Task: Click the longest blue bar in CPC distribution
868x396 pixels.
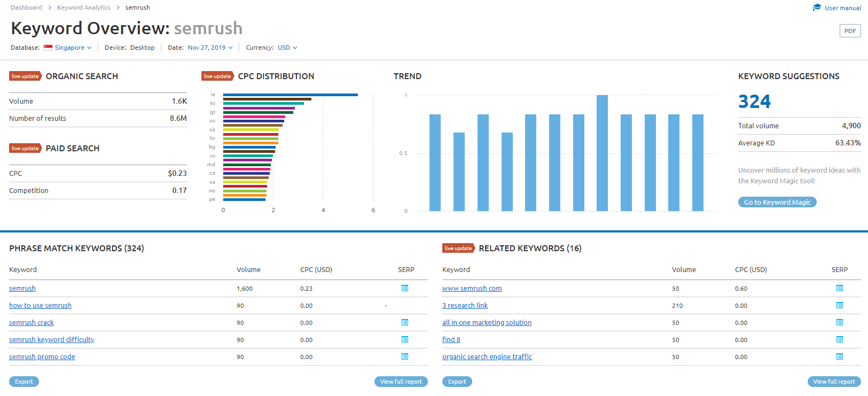Action: (291, 95)
